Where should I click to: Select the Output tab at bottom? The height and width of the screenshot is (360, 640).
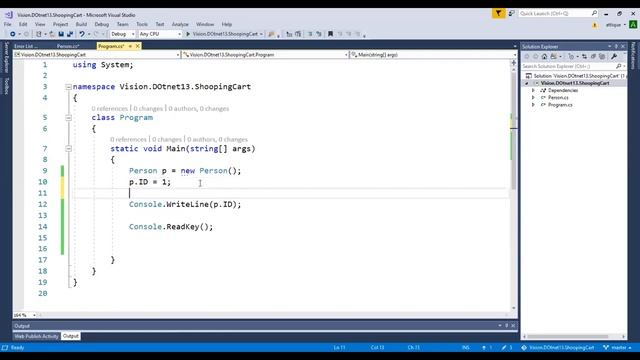coord(71,336)
